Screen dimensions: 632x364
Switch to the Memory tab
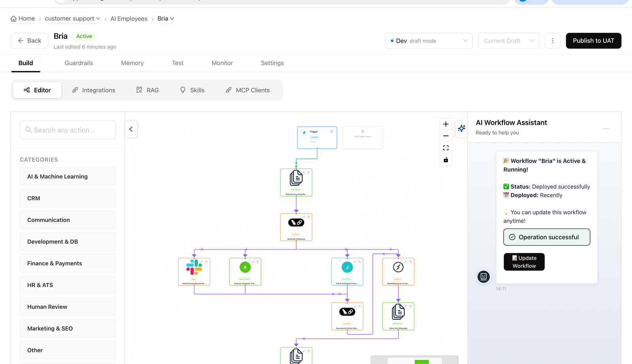point(132,63)
